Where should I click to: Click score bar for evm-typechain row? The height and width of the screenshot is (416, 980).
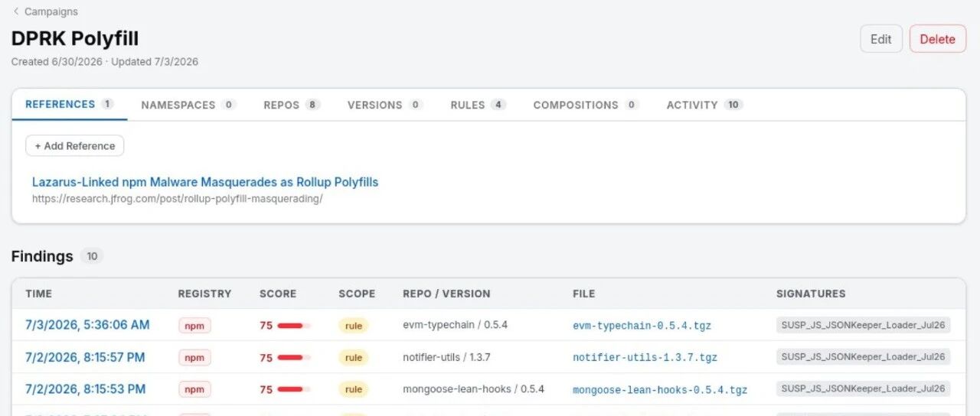pos(294,325)
